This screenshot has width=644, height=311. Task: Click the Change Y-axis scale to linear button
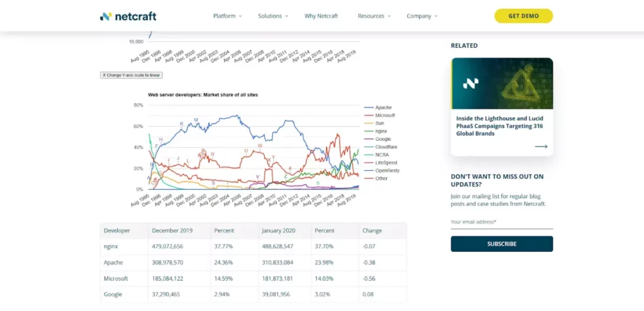point(131,75)
